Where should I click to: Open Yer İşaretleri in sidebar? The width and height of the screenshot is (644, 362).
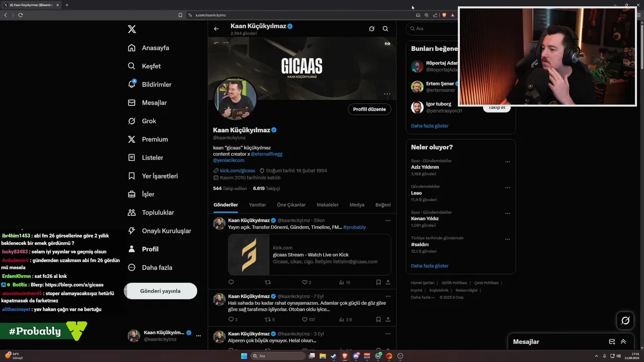153,176
